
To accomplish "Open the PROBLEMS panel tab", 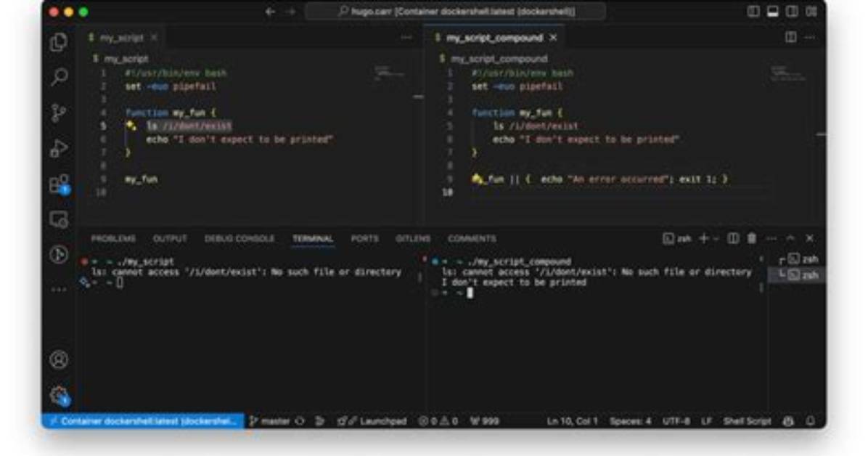I will 113,238.
